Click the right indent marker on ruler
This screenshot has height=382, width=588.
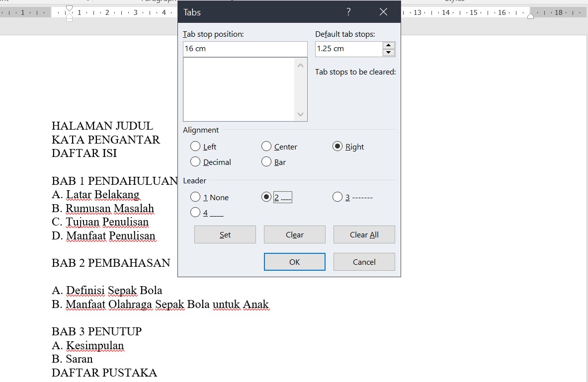[x=530, y=15]
